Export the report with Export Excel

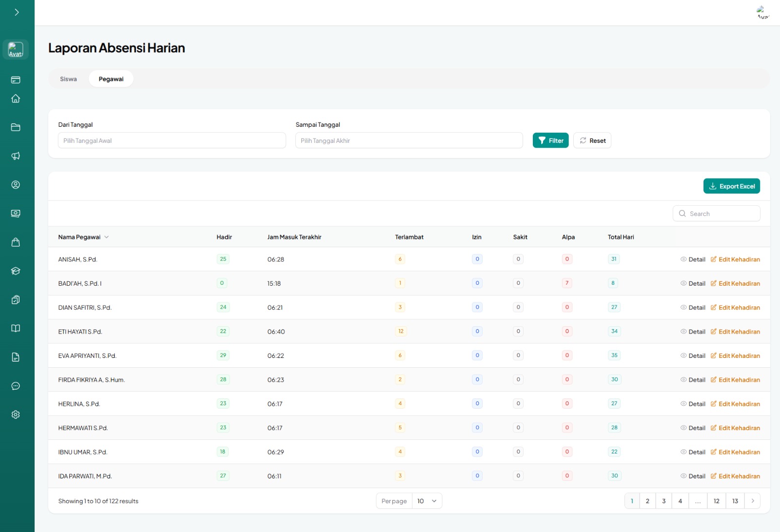tap(732, 186)
